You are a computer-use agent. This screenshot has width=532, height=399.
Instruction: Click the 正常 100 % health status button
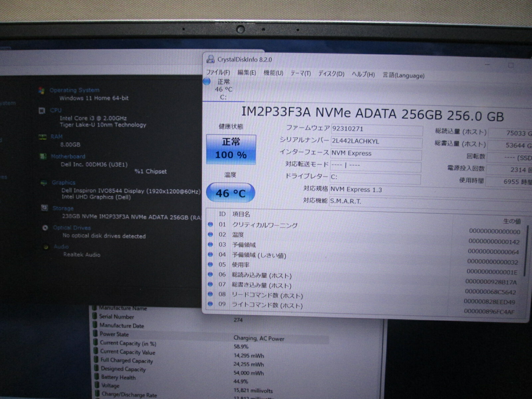[231, 149]
